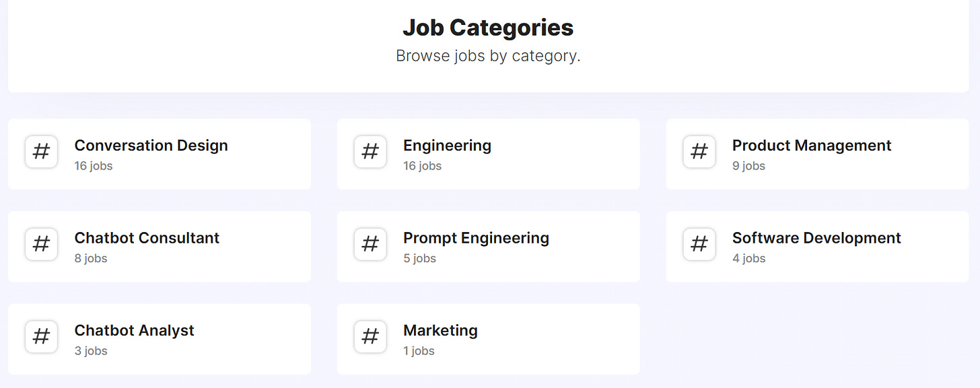This screenshot has width=980, height=388.
Task: Click the hash icon beside Software Development
Action: click(x=699, y=244)
